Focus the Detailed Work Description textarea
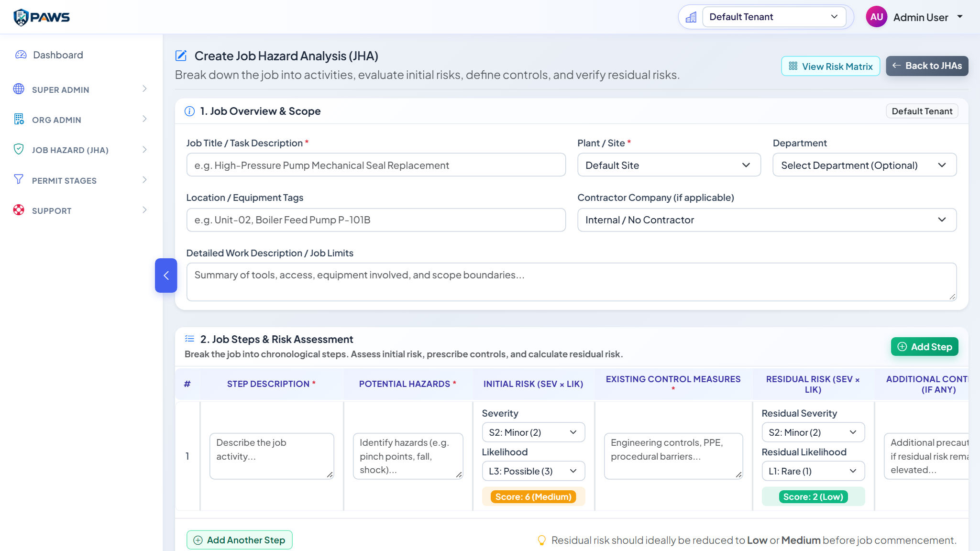This screenshot has height=551, width=980. coord(572,282)
